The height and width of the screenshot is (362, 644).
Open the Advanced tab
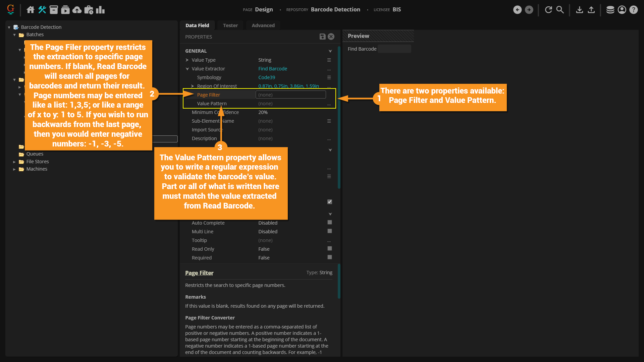(263, 25)
